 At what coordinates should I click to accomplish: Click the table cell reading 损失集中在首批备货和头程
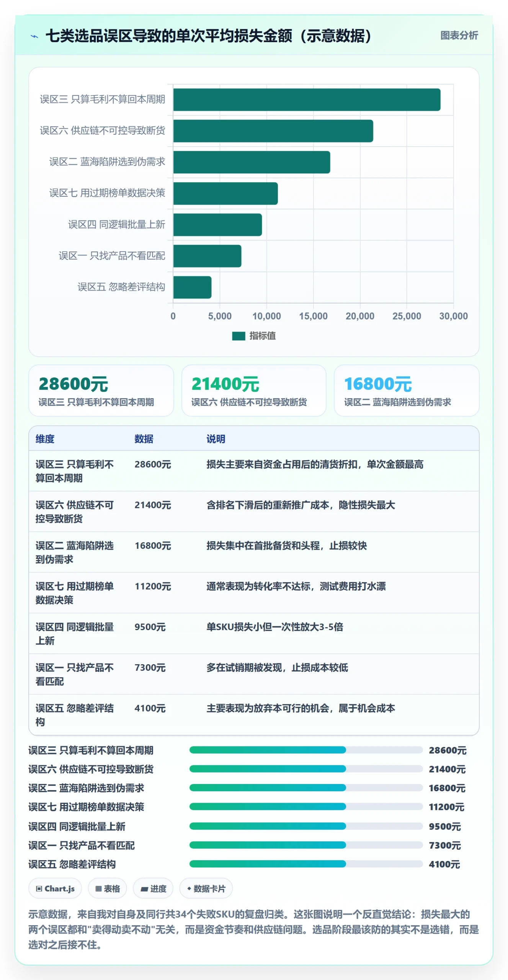[287, 546]
